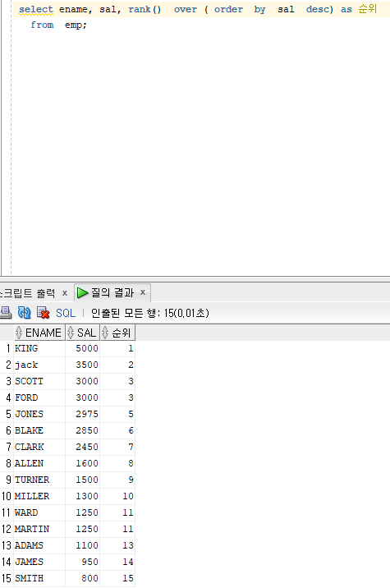Click the 1100 salary cell
Image resolution: width=390 pixels, height=588 pixels.
pyautogui.click(x=83, y=545)
